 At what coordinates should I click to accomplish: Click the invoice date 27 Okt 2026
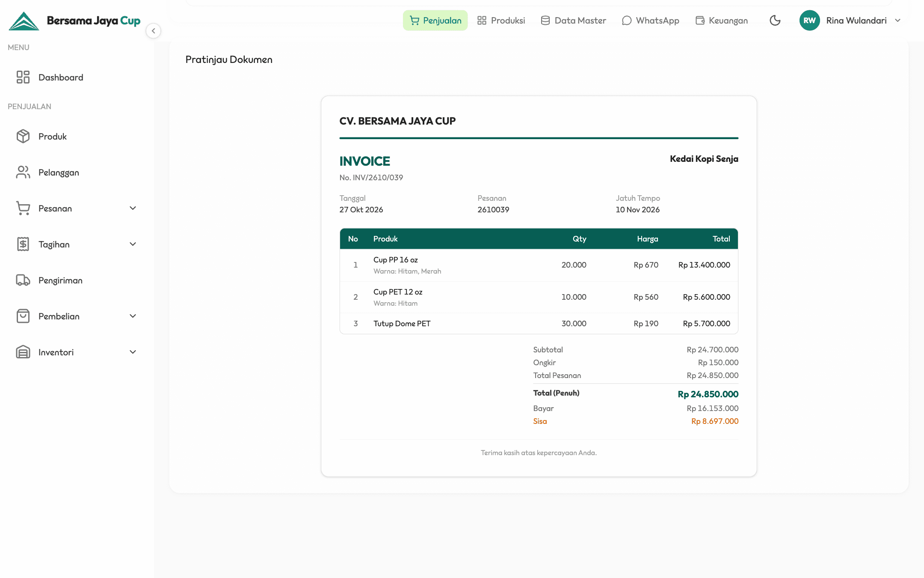click(x=361, y=210)
